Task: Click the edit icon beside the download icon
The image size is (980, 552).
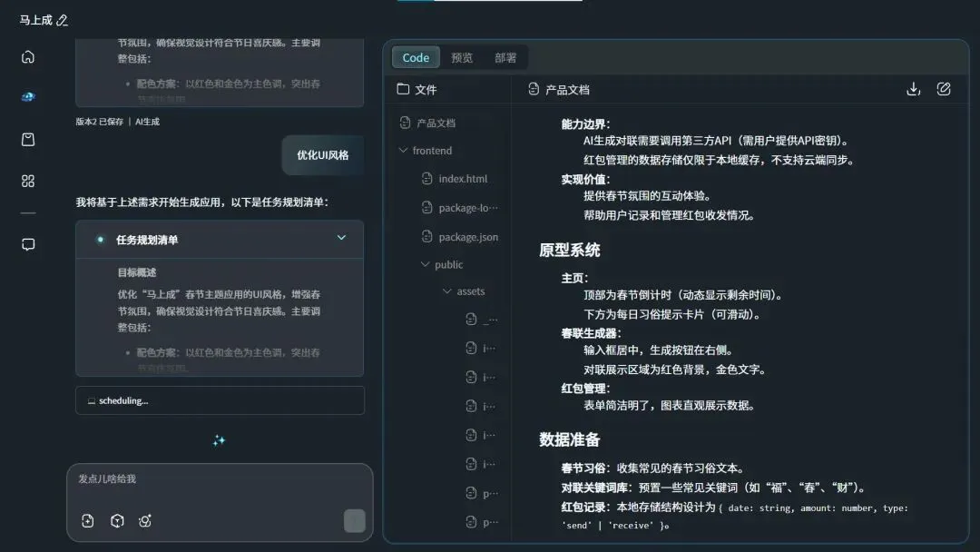Action: pos(944,89)
